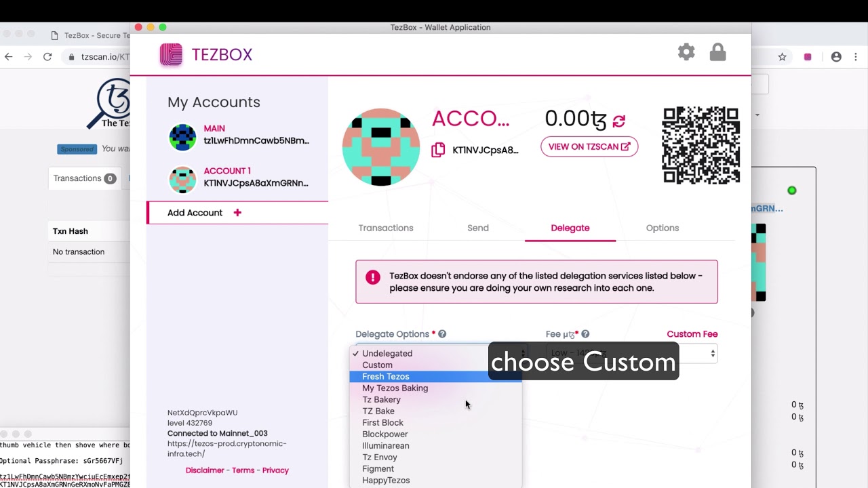This screenshot has height=488, width=868.
Task: Bookmark page with browser star icon
Action: 782,57
